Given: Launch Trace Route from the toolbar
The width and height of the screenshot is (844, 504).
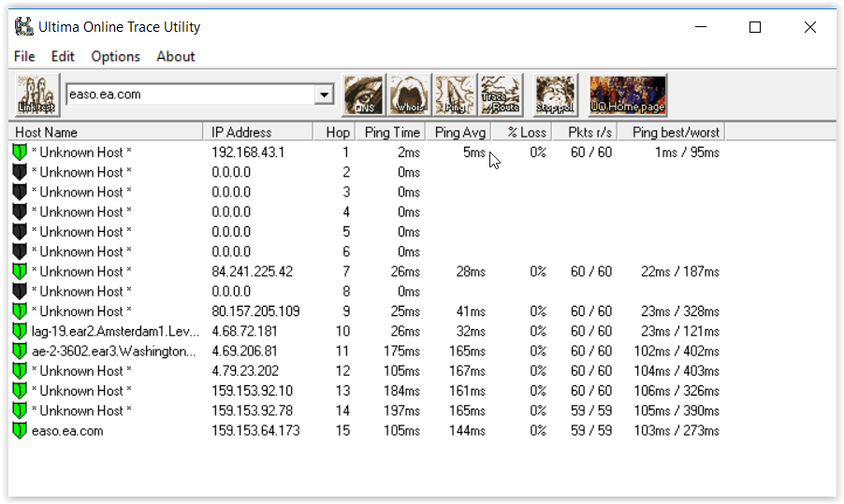Looking at the screenshot, I should 501,94.
